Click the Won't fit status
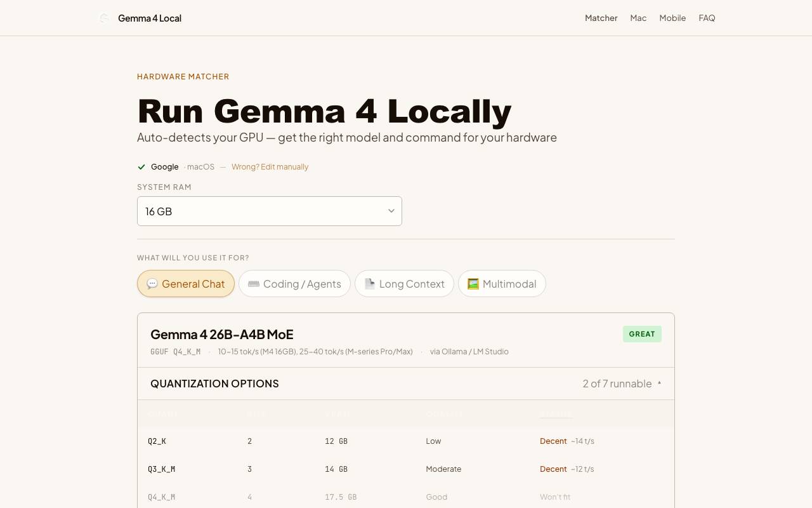 tap(555, 497)
